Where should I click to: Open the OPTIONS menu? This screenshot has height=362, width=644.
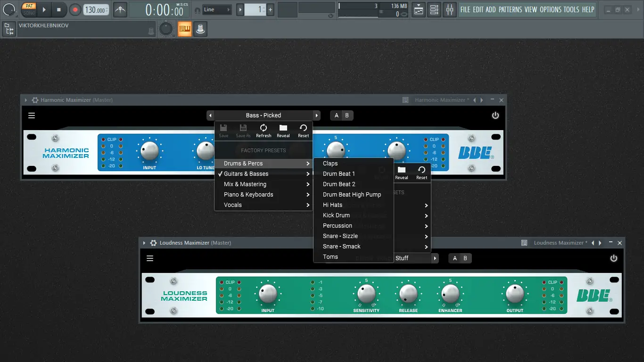click(550, 9)
